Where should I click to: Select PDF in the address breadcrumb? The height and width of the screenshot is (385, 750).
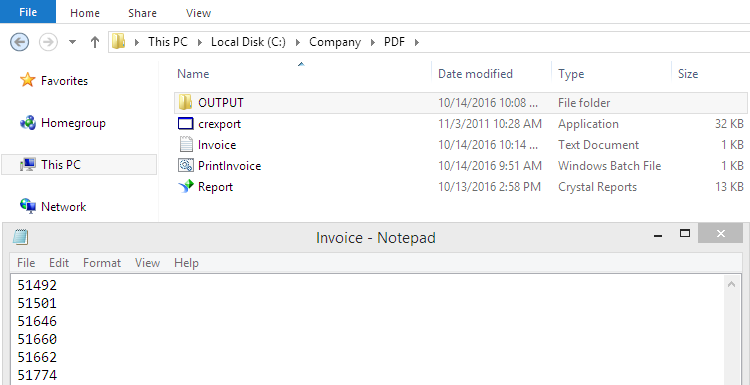[394, 42]
